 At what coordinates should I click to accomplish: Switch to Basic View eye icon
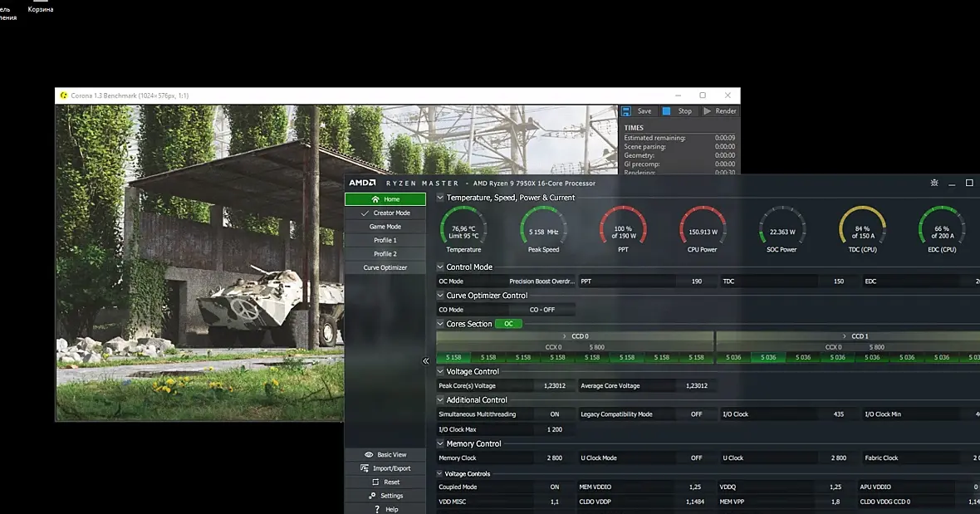click(x=369, y=455)
